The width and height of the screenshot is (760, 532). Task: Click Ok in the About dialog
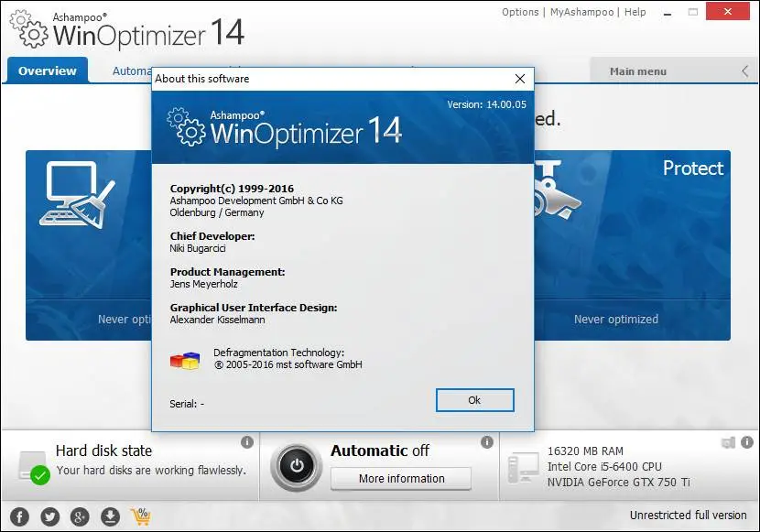click(474, 400)
